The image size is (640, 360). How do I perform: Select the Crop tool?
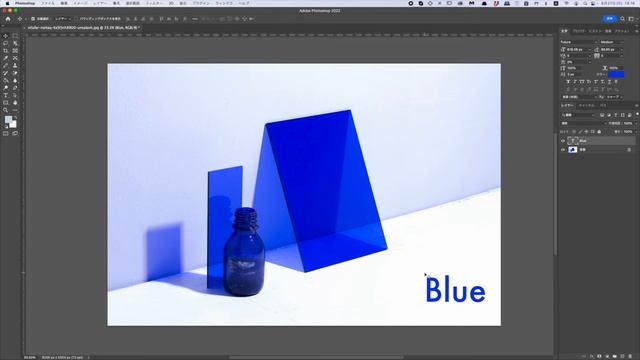coord(6,51)
